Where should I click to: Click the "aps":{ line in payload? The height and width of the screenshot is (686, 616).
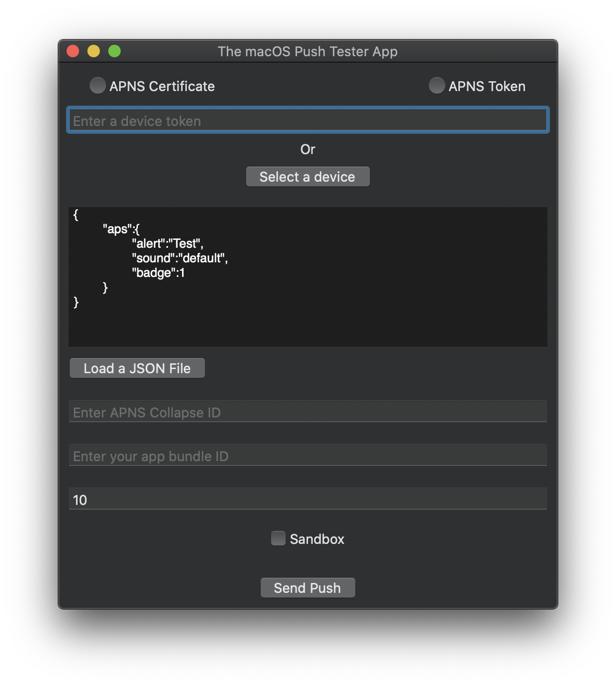click(121, 229)
